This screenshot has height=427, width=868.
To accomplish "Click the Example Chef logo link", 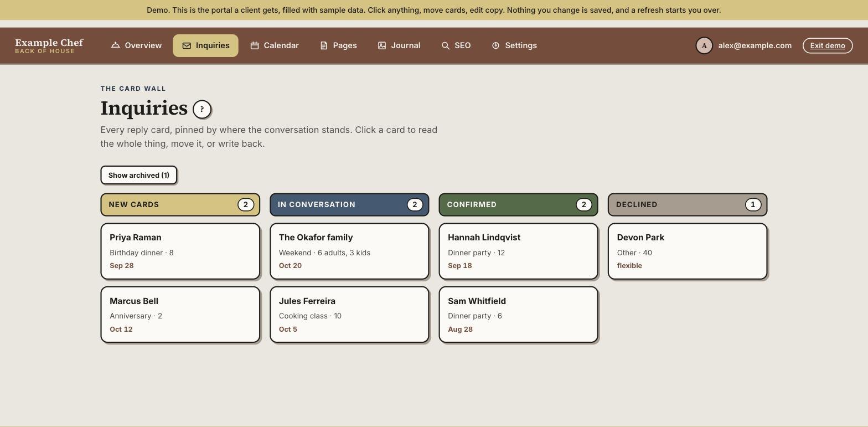I will click(49, 46).
